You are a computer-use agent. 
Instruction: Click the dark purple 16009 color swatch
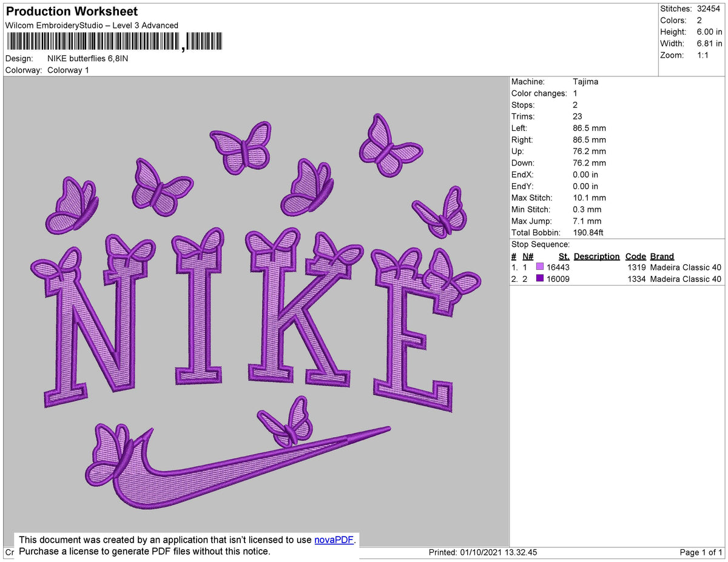click(x=540, y=279)
